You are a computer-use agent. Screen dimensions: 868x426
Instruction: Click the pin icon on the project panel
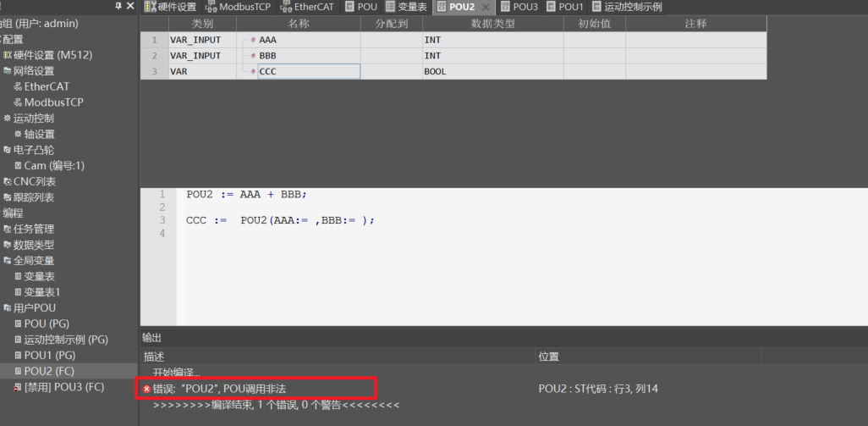pyautogui.click(x=118, y=7)
